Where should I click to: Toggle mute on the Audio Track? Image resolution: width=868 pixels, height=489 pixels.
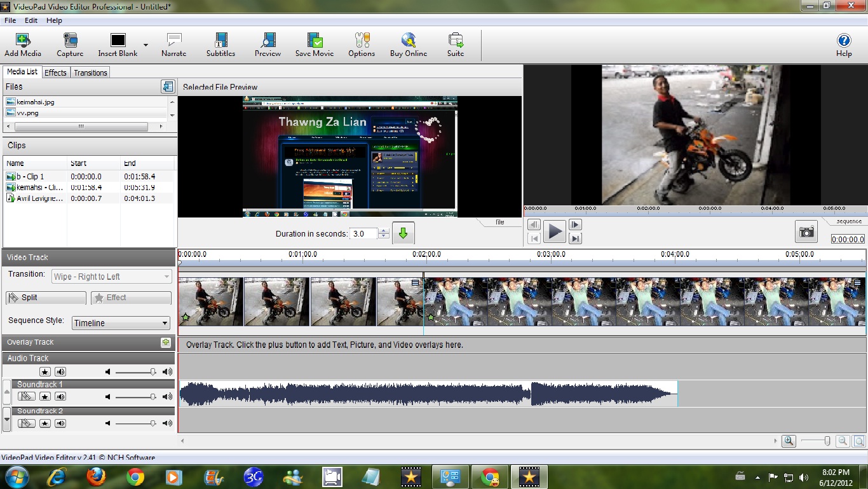pyautogui.click(x=60, y=371)
